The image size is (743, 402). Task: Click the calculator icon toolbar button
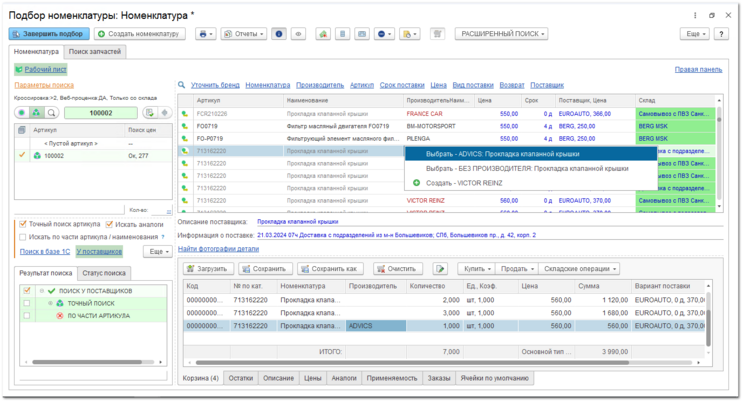343,34
